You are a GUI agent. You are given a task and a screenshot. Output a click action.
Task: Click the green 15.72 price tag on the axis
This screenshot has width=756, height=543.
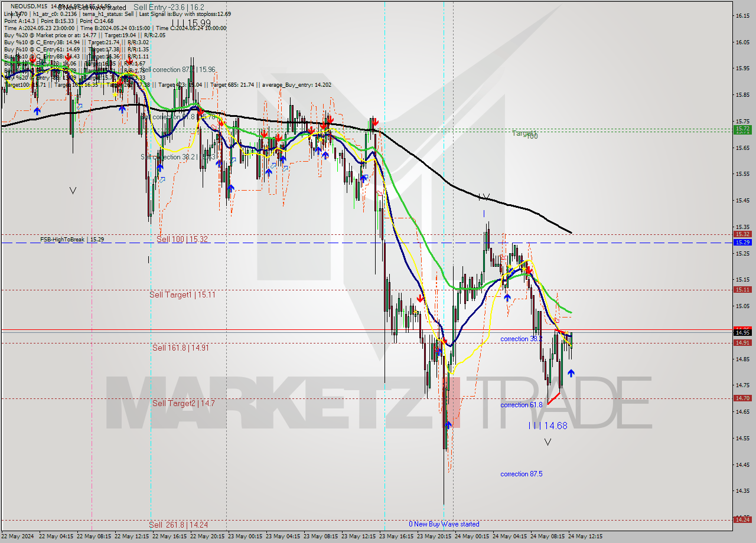coord(742,129)
